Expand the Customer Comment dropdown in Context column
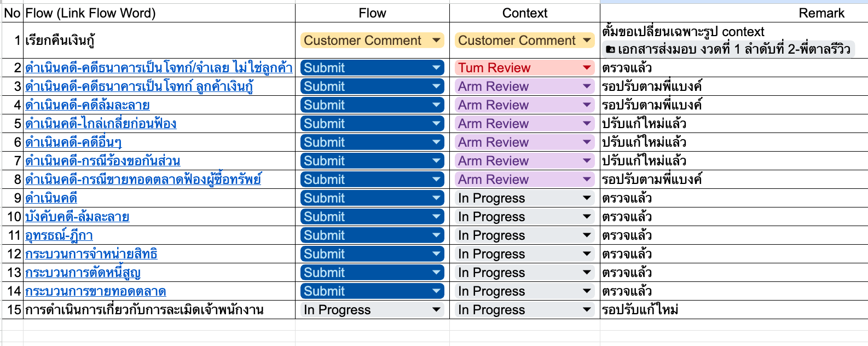 [587, 41]
